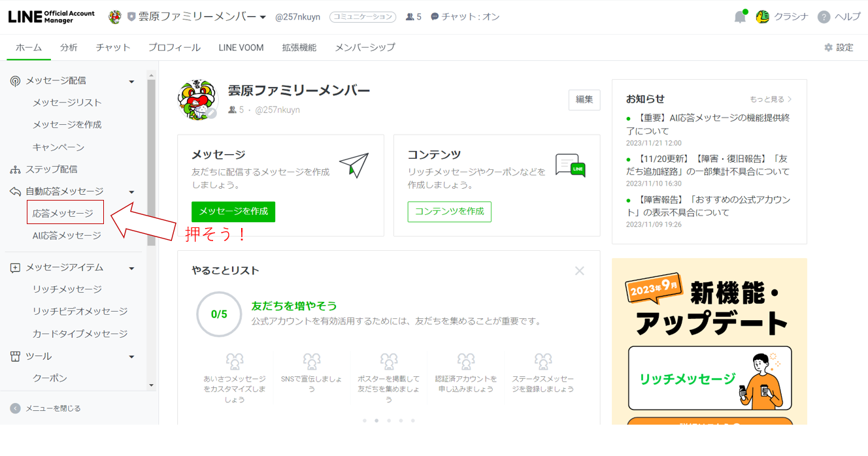Open the メンバーシップ tab
The image size is (868, 456).
[x=365, y=48]
